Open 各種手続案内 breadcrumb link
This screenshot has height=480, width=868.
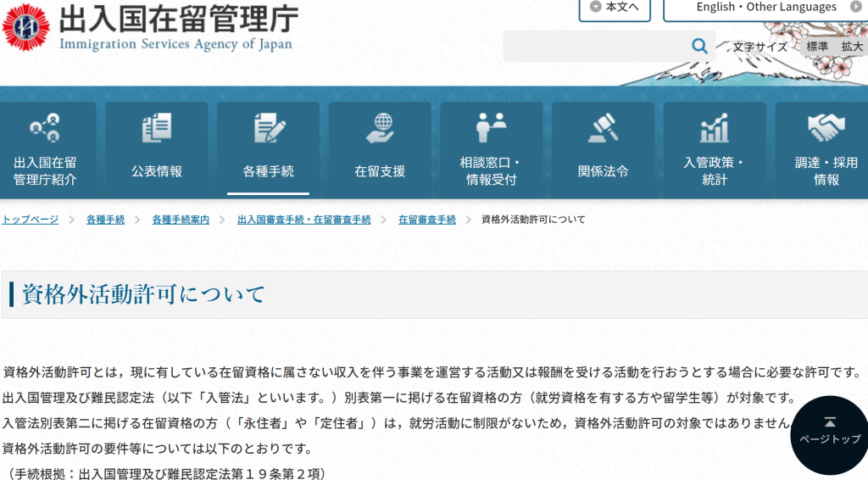[181, 220]
